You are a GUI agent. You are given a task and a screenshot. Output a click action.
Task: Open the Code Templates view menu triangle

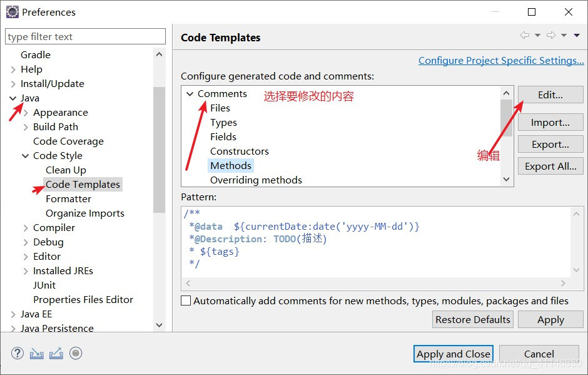coord(577,35)
